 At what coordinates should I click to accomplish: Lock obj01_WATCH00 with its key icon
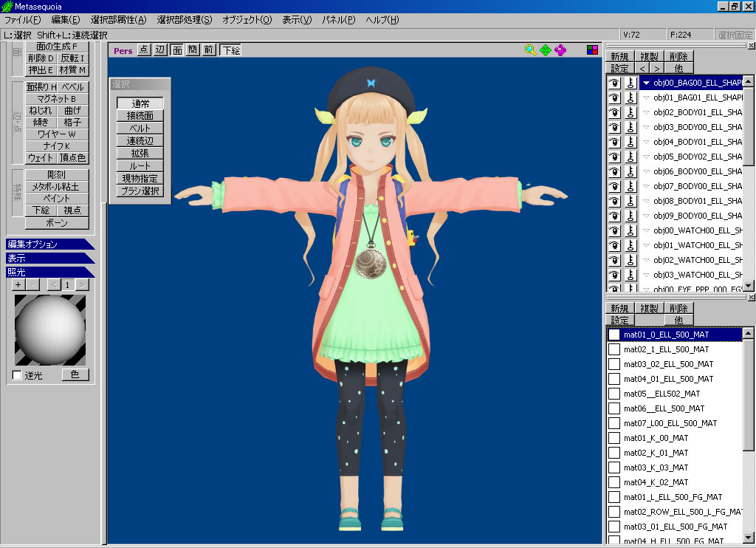coord(630,245)
